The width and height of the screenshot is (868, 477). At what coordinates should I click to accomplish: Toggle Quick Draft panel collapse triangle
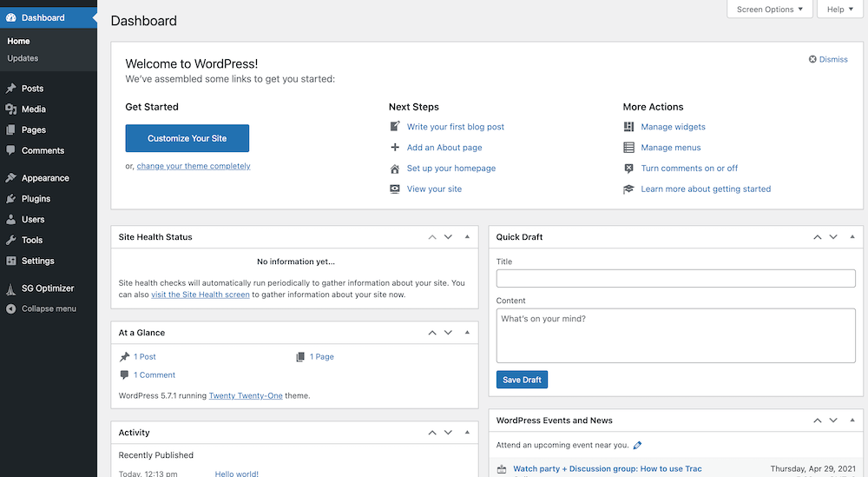click(852, 237)
